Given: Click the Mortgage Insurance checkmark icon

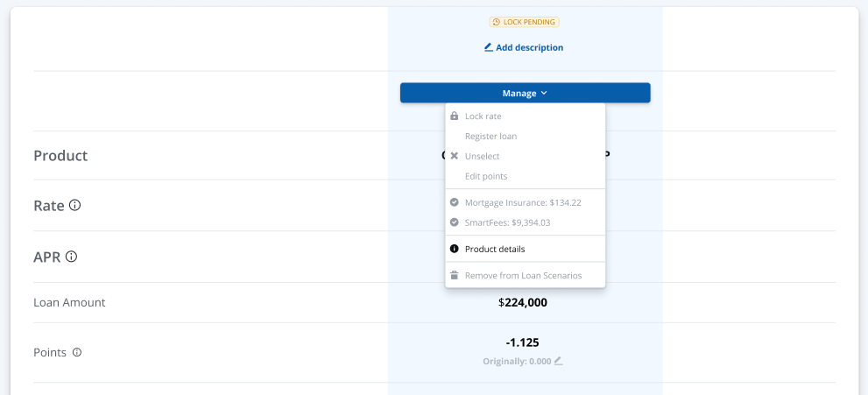Looking at the screenshot, I should click(454, 202).
